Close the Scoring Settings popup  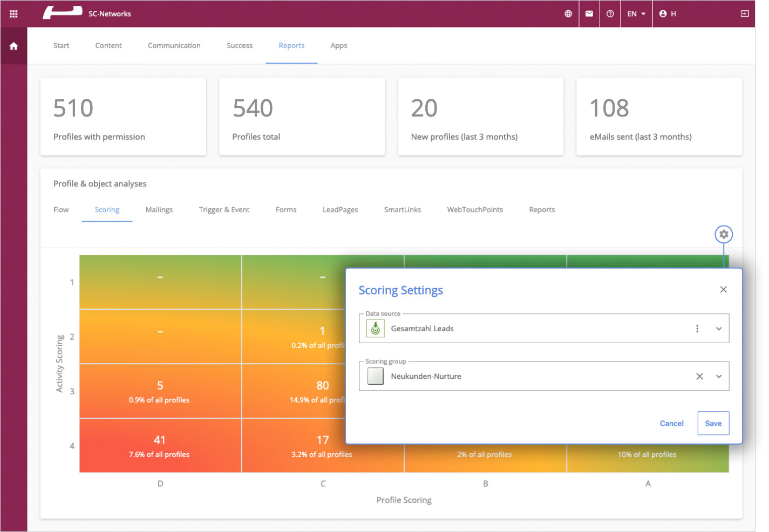click(x=723, y=290)
